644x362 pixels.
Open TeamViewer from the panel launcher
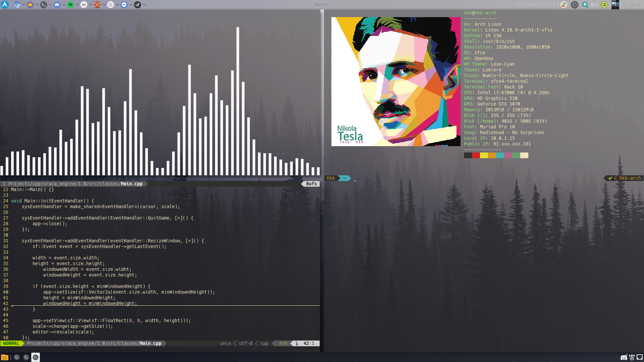(124, 5)
